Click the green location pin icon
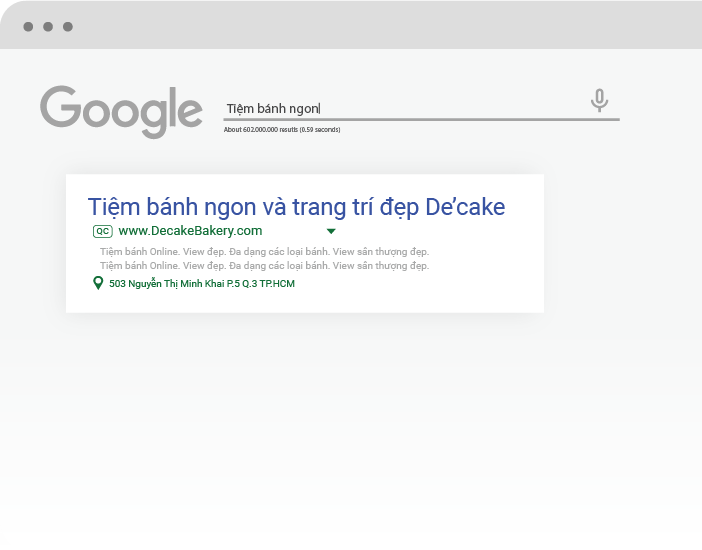The width and height of the screenshot is (702, 550). (x=98, y=283)
